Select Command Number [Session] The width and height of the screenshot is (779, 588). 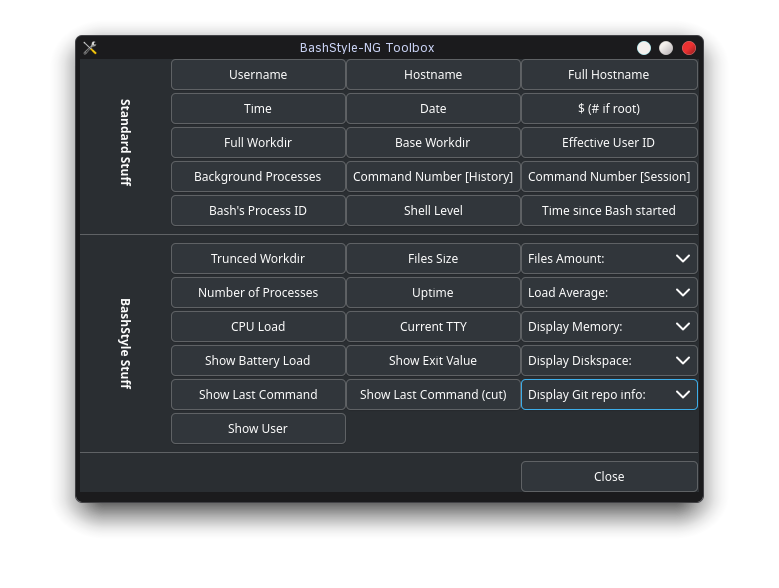coord(609,176)
